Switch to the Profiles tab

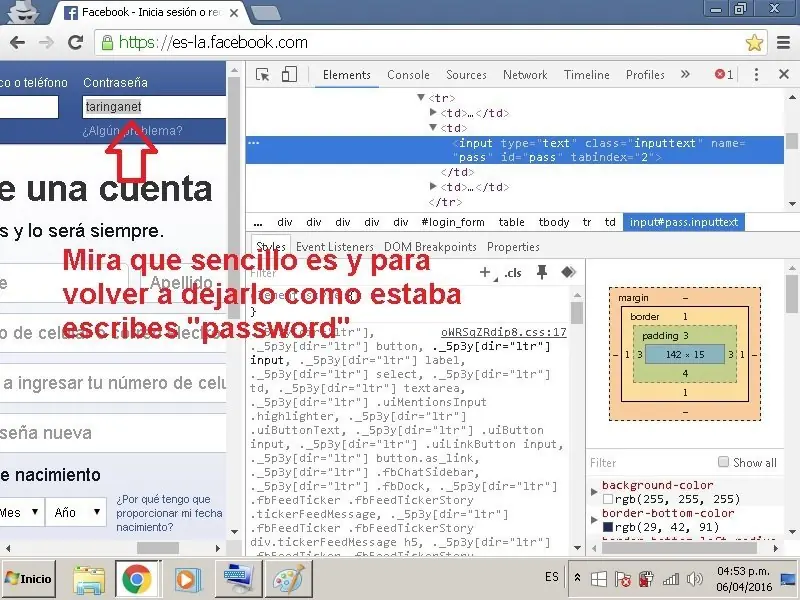645,75
